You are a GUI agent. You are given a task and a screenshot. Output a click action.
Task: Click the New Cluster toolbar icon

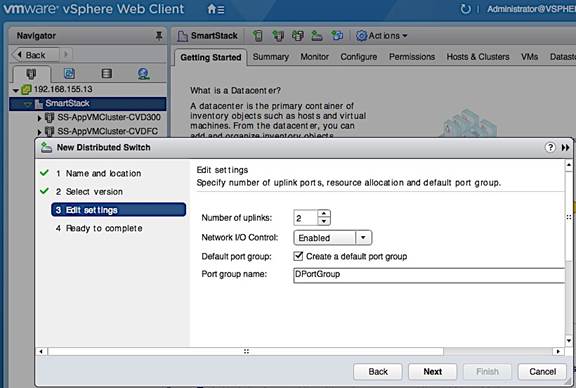[x=278, y=36]
